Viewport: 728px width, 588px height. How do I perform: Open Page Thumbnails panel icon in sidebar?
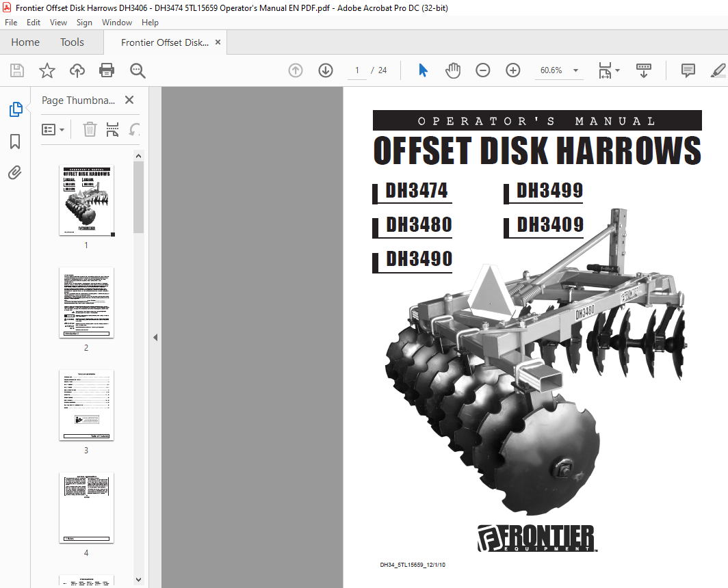pyautogui.click(x=15, y=109)
